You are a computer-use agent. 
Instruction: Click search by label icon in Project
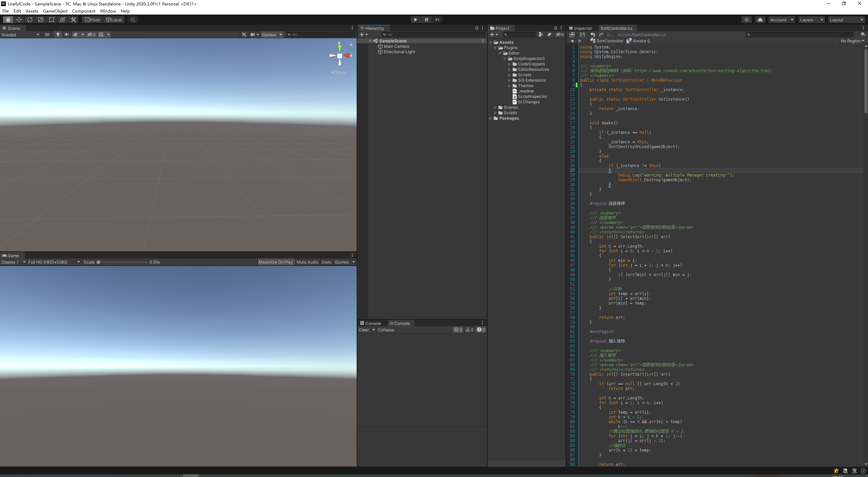549,35
